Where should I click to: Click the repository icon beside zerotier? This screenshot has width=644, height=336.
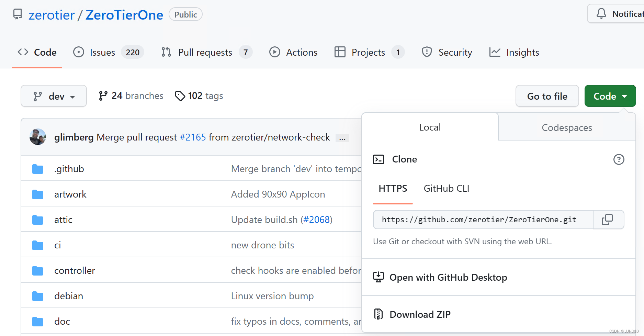(x=18, y=14)
